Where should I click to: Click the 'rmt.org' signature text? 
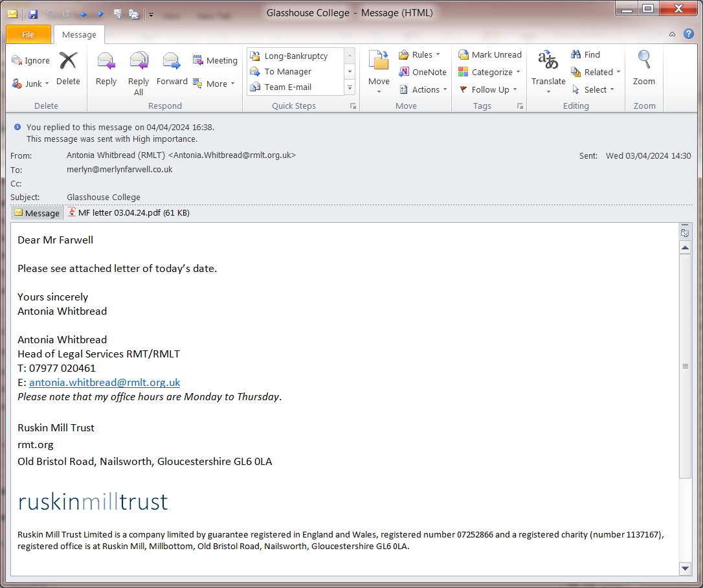tap(36, 444)
